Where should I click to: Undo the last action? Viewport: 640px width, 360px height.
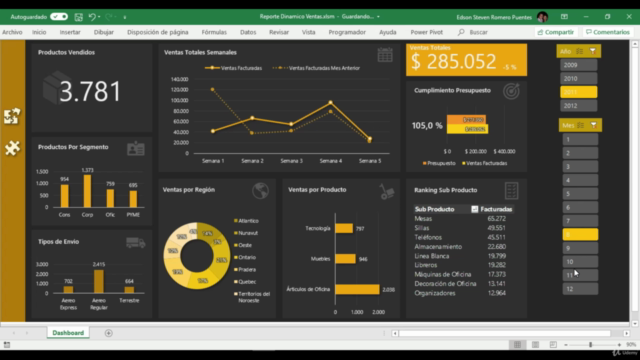(92, 17)
